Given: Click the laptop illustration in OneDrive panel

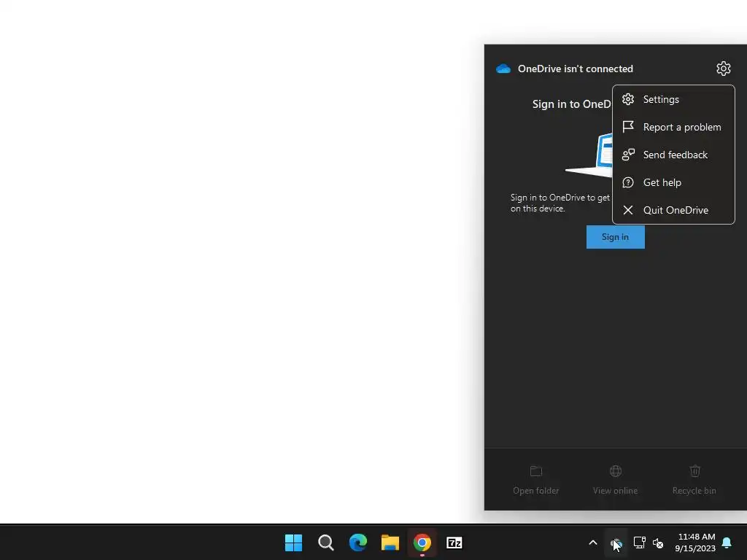Looking at the screenshot, I should click(589, 156).
